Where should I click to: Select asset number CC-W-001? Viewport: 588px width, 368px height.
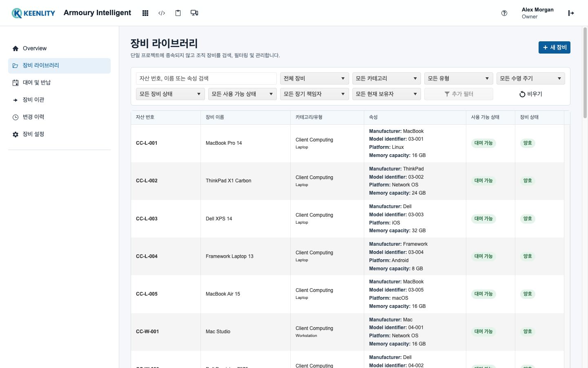147,332
